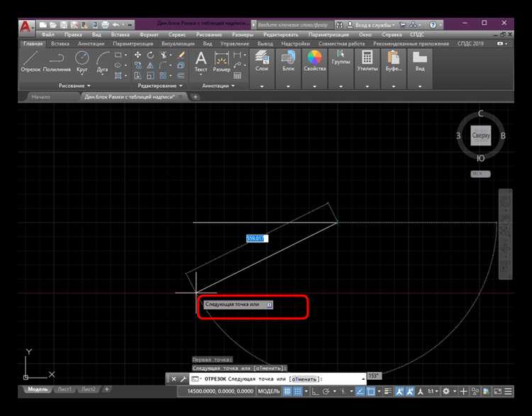Click the Hatch tool icon

tap(118, 75)
